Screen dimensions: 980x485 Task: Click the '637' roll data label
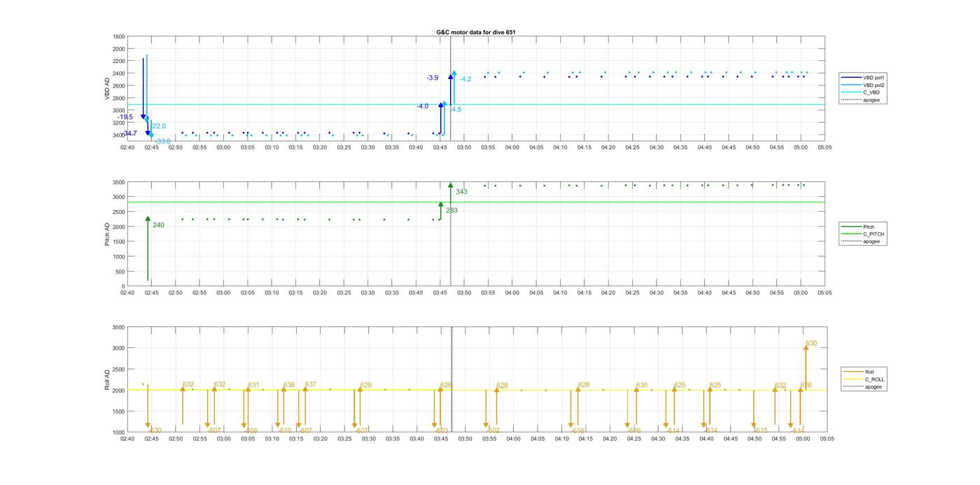[x=311, y=384]
